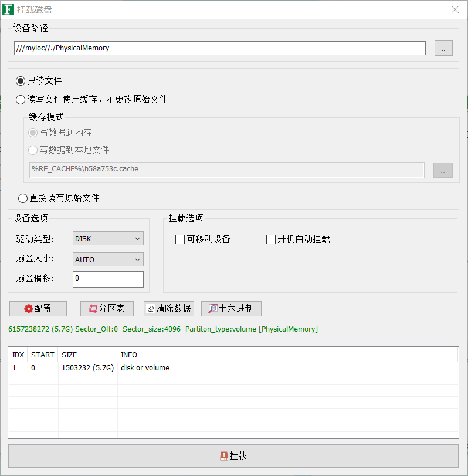Select 读写文件使用缓存 radio option

(x=21, y=100)
